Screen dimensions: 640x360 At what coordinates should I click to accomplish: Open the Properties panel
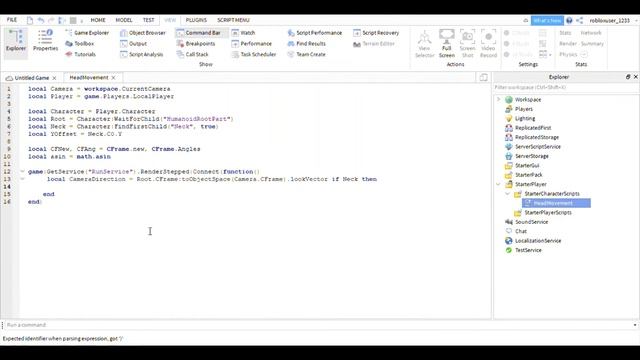[45, 41]
